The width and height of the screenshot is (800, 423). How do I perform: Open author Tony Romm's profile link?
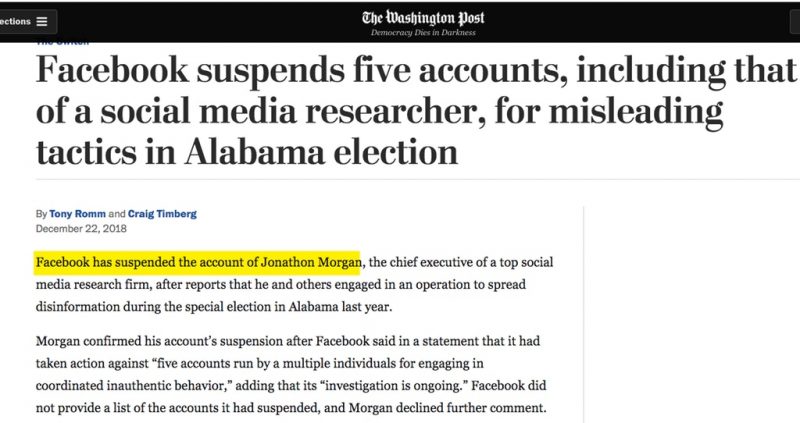coord(78,214)
